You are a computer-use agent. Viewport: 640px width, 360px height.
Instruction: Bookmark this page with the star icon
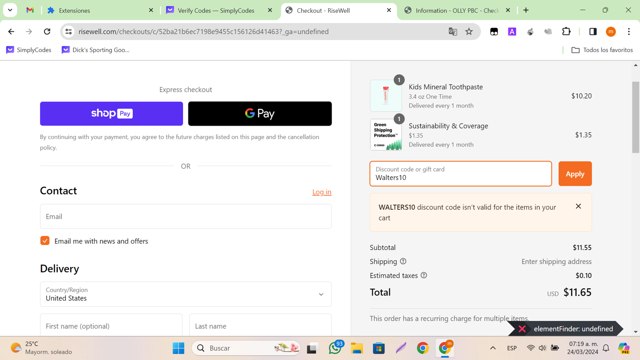tap(469, 31)
